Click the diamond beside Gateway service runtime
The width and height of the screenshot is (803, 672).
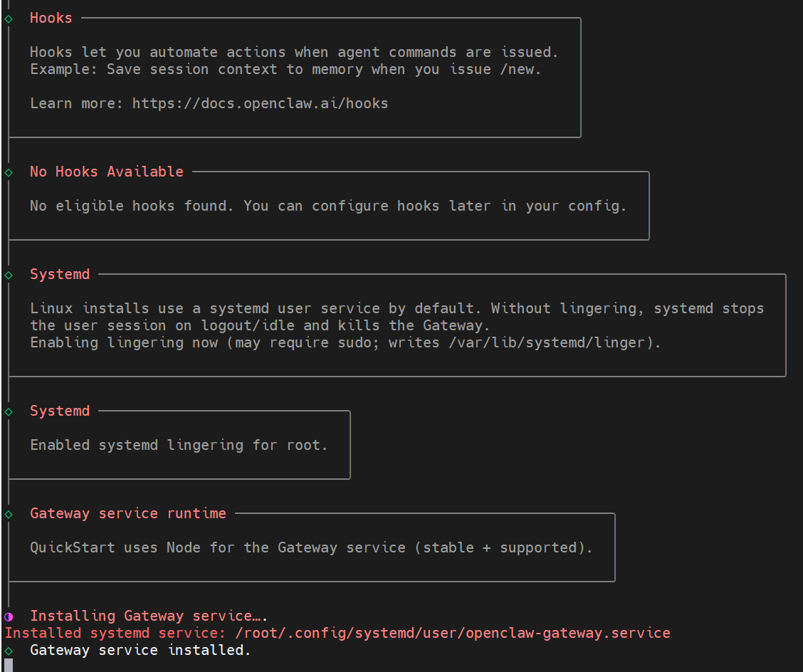point(9,514)
